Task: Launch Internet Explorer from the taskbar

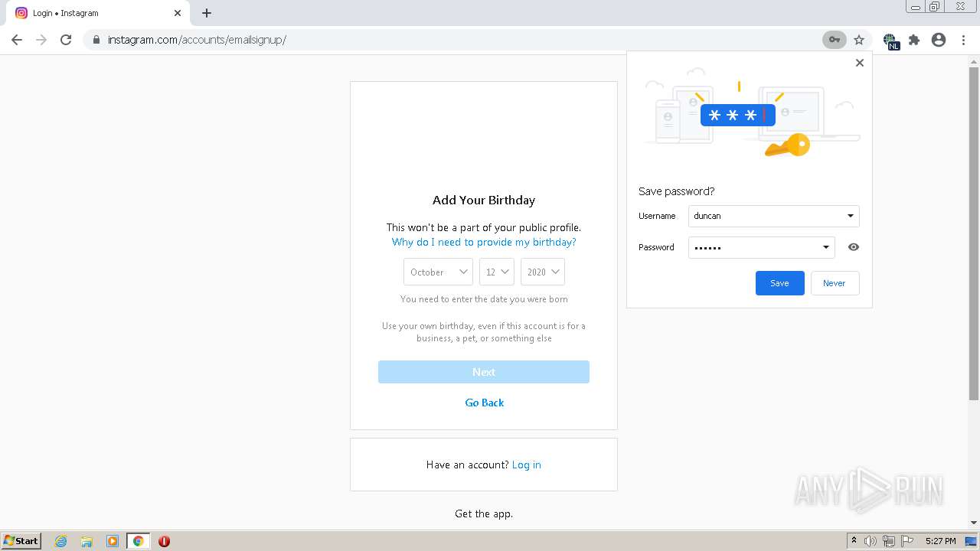Action: [x=60, y=541]
